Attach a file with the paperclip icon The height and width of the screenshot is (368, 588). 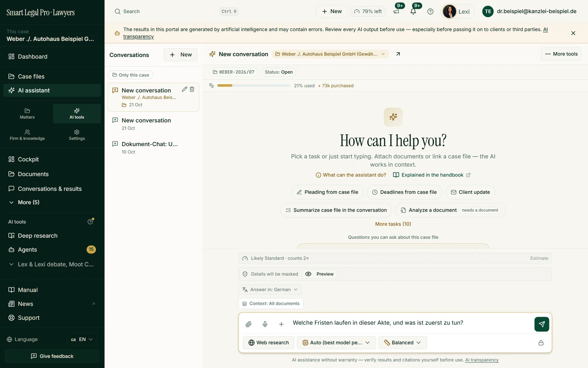[248, 324]
